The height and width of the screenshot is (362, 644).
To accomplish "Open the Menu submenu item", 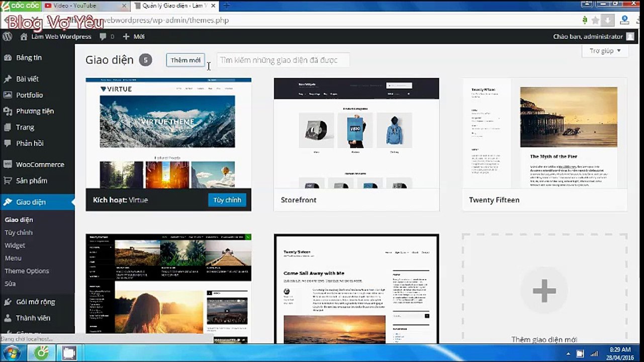I will coord(13,258).
